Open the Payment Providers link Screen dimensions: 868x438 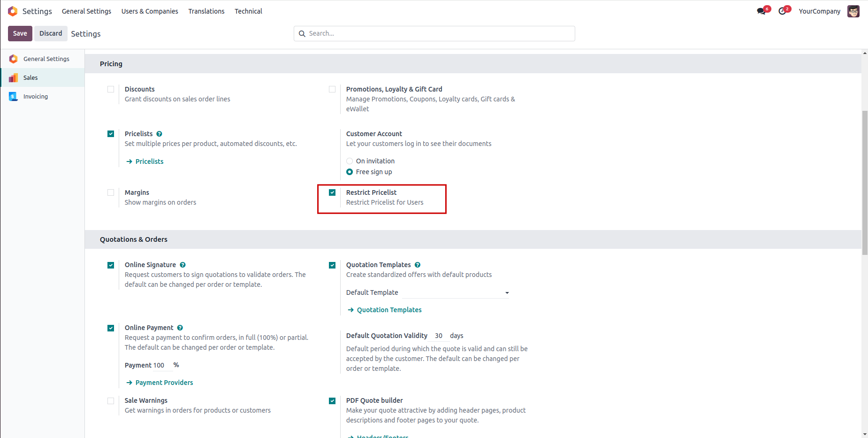tap(164, 383)
